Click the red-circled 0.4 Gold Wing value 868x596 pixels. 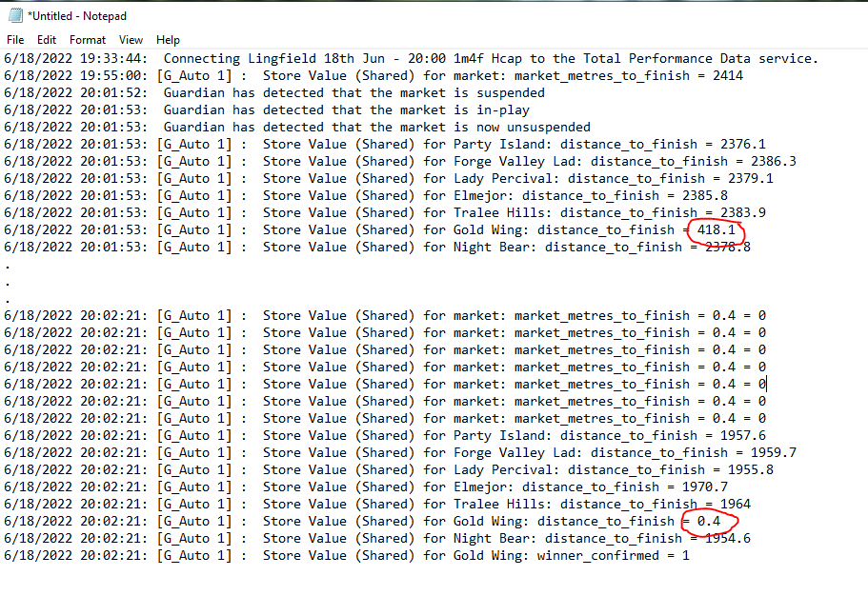coord(709,521)
